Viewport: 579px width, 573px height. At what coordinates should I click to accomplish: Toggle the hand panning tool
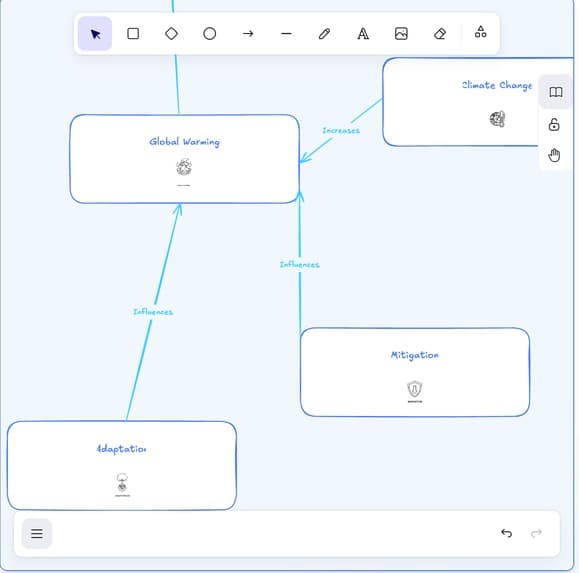pyautogui.click(x=554, y=155)
